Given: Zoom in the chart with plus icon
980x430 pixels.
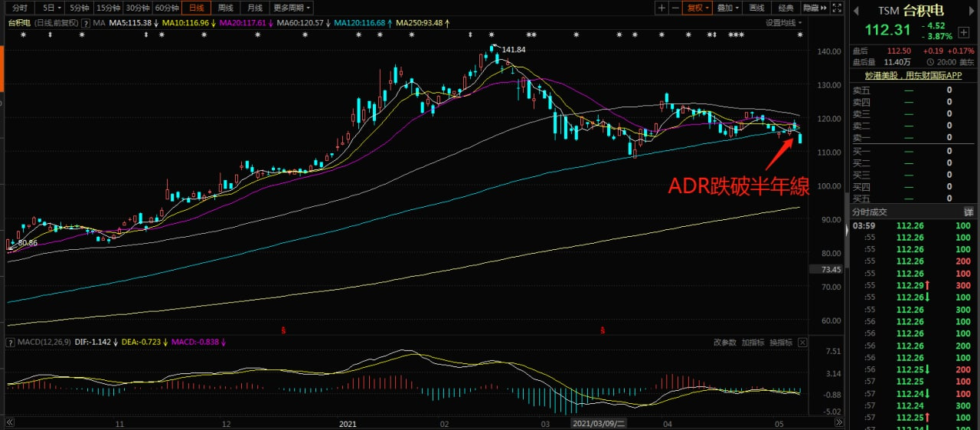Looking at the screenshot, I should [x=662, y=8].
